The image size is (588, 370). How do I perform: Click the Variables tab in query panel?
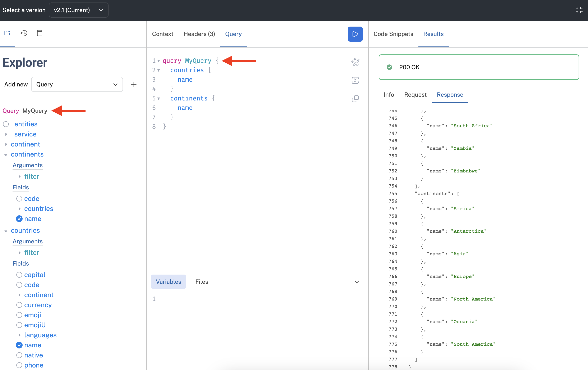pos(168,281)
